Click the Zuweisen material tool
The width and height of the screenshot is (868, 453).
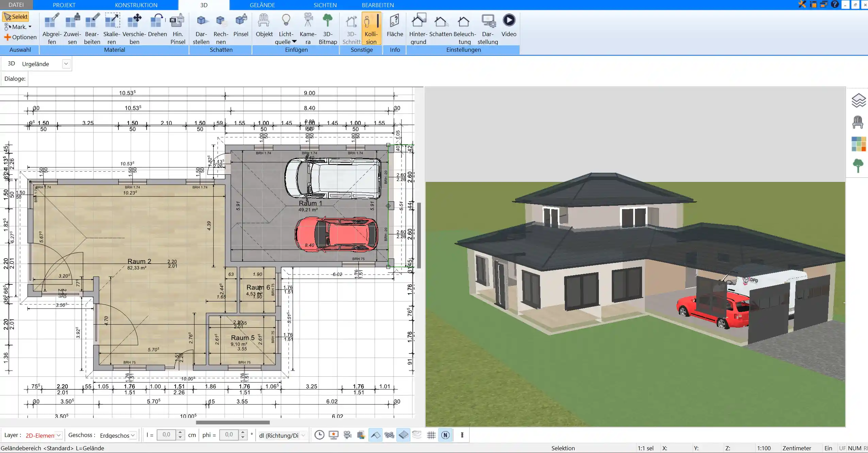click(72, 29)
